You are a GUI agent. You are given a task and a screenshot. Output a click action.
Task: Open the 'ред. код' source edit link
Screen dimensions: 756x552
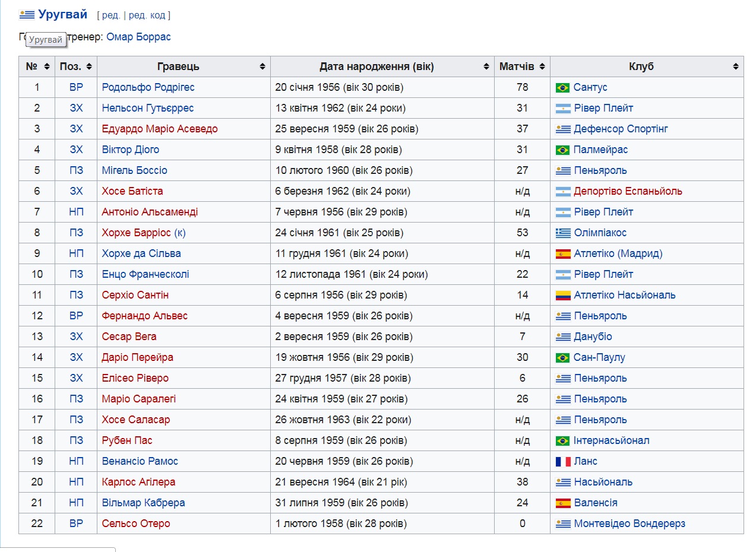tap(147, 15)
